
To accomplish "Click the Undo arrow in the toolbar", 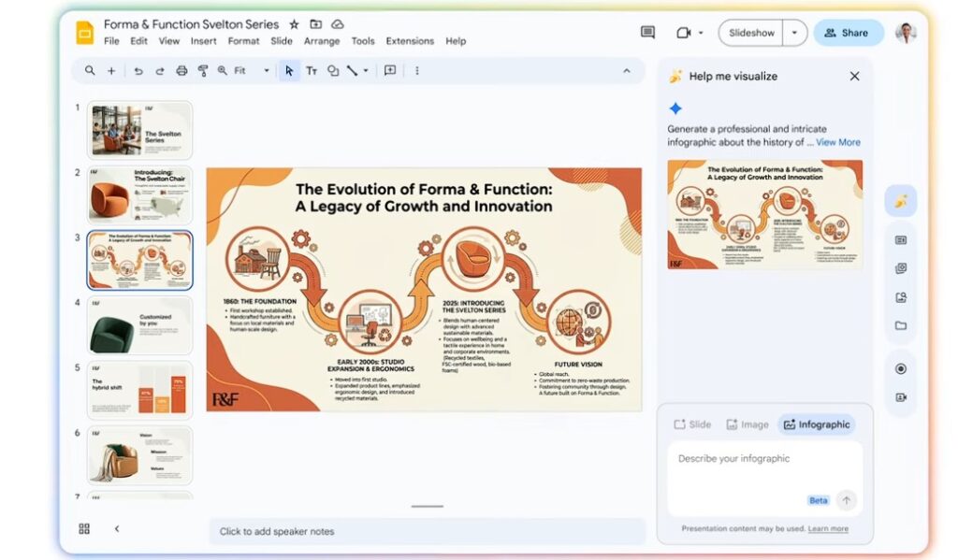I will click(x=138, y=71).
